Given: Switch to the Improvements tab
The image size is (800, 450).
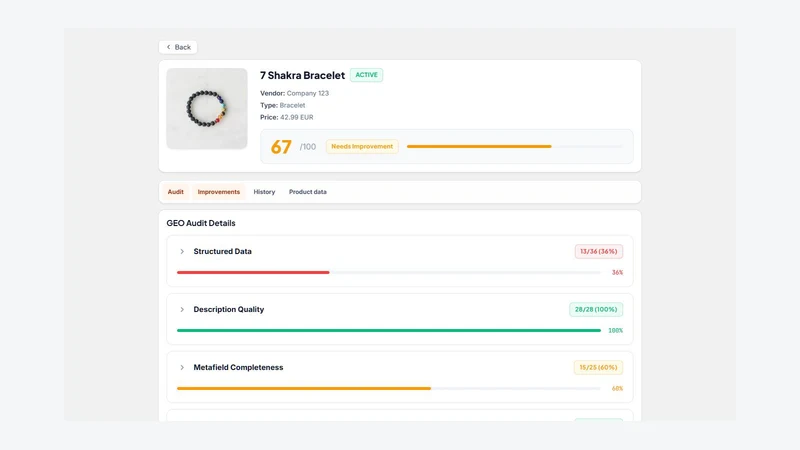Looking at the screenshot, I should [219, 192].
